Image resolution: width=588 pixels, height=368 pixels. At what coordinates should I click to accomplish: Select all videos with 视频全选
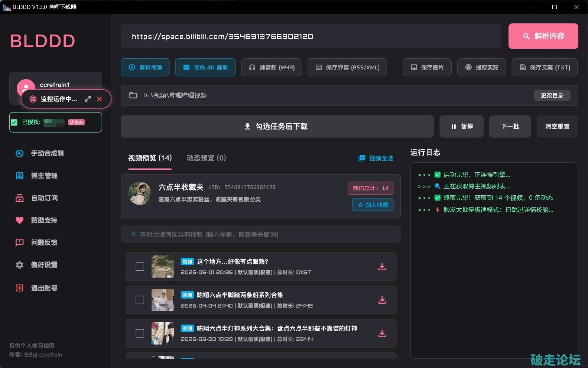376,158
